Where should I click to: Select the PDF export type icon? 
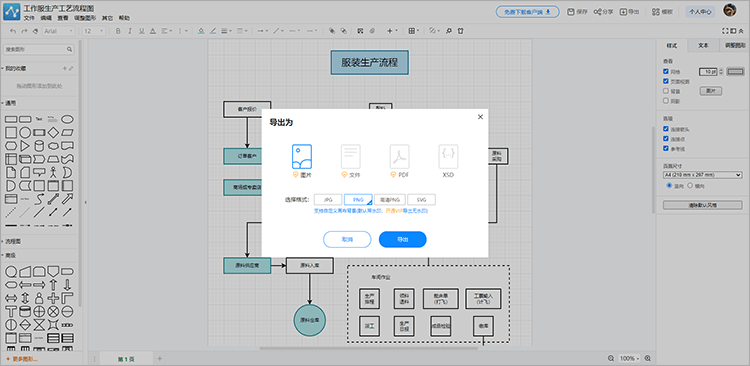point(399,156)
